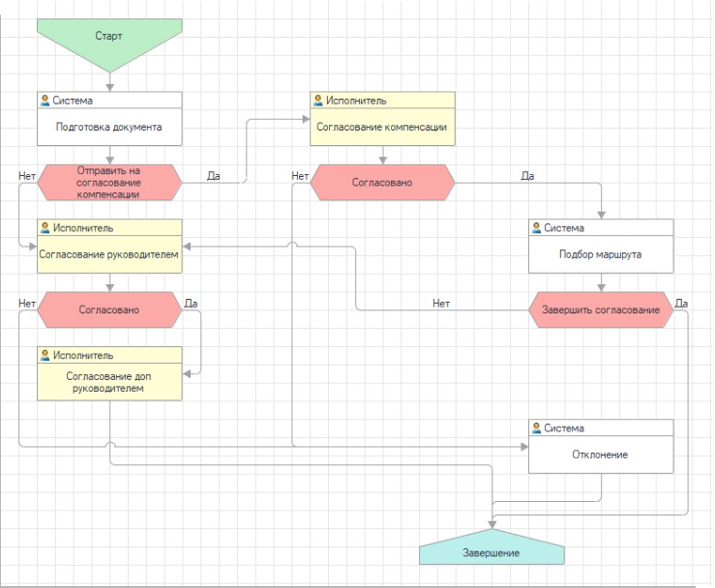Image resolution: width=715 pixels, height=588 pixels.
Task: Click Да label of manager Согласовано condition
Action: click(x=191, y=304)
